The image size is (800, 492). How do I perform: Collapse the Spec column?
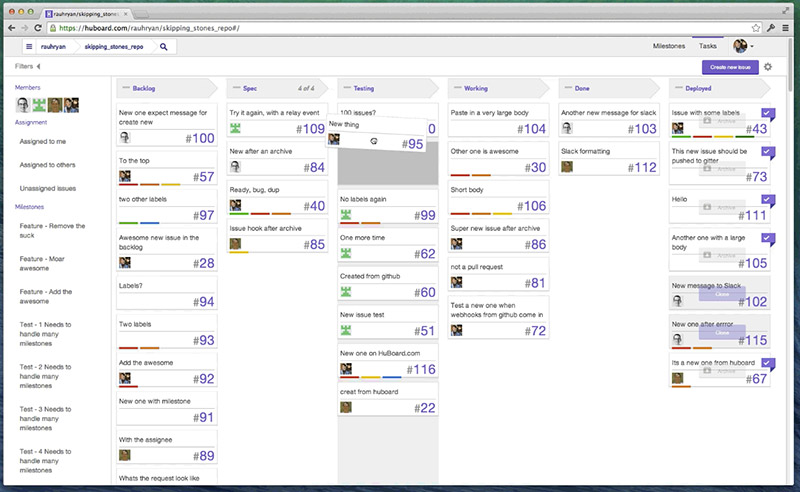click(x=236, y=88)
